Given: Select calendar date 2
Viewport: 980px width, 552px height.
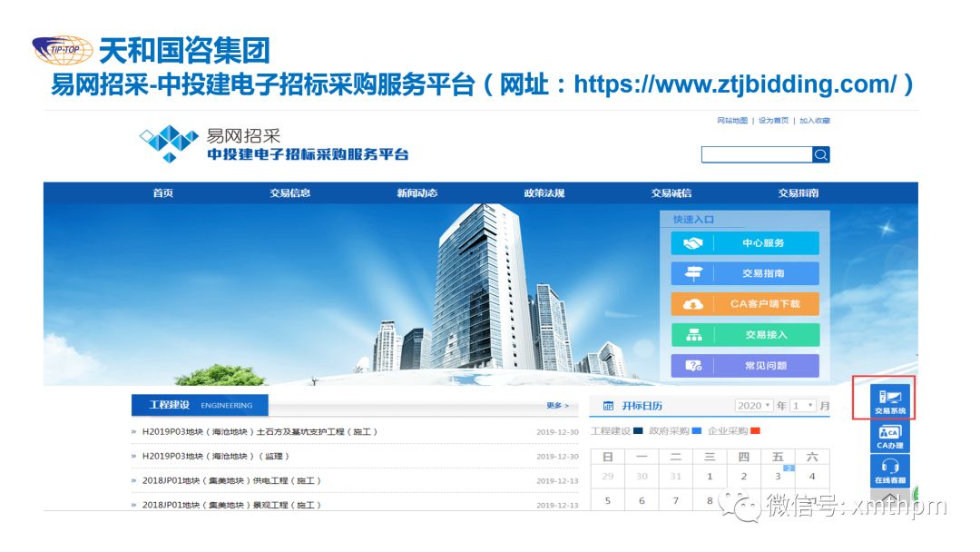Looking at the screenshot, I should [744, 477].
